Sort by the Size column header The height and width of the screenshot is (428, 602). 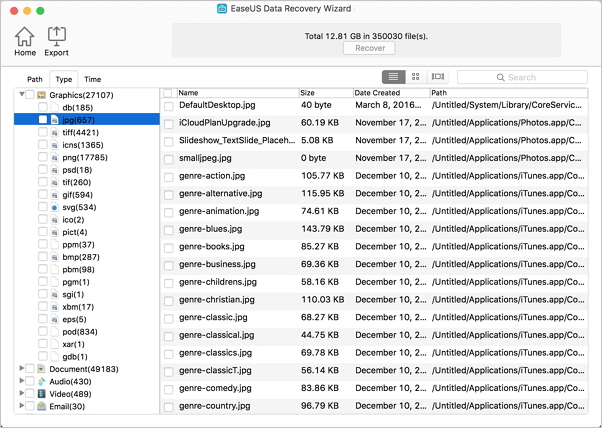(x=326, y=93)
